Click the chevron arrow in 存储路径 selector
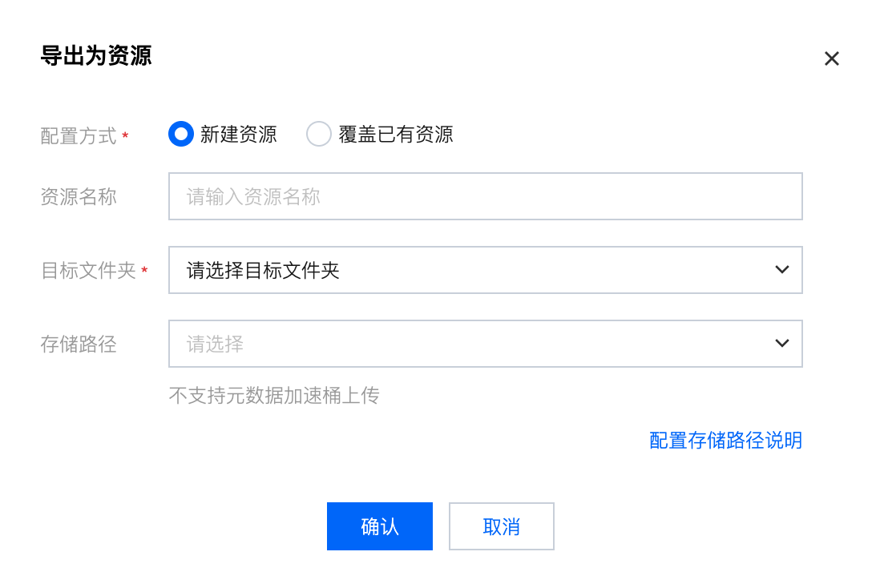The height and width of the screenshot is (588, 880). 782,344
